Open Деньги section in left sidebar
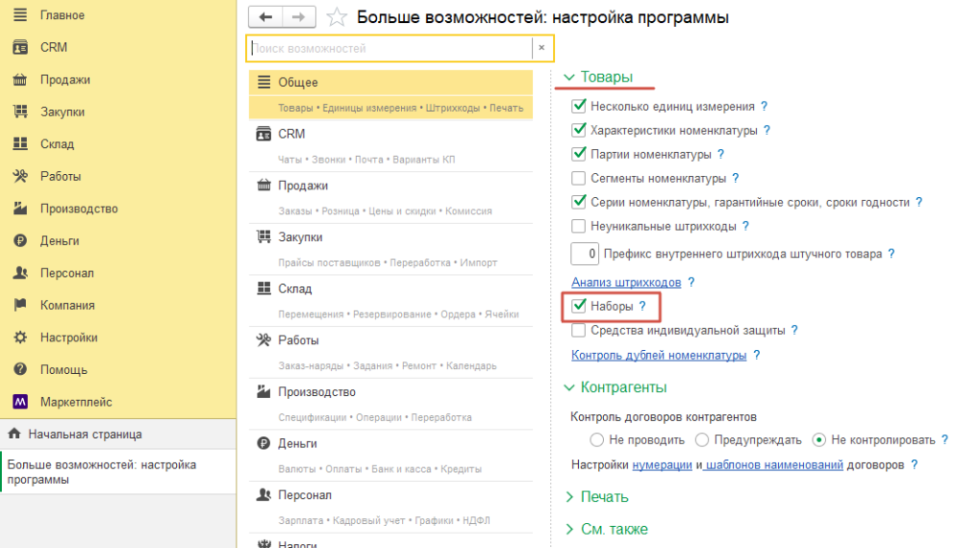This screenshot has width=980, height=548. (59, 241)
